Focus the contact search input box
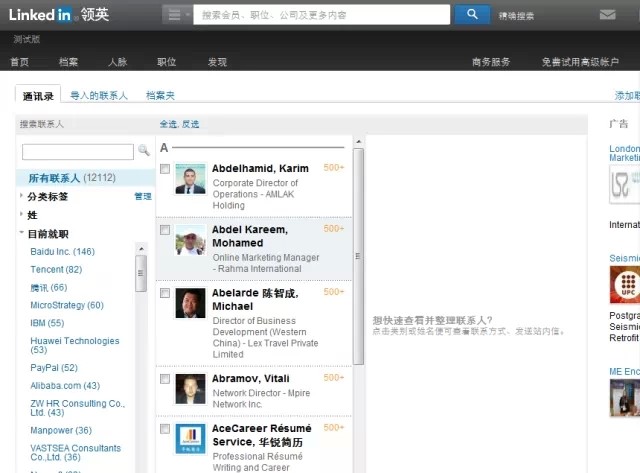 [78, 152]
